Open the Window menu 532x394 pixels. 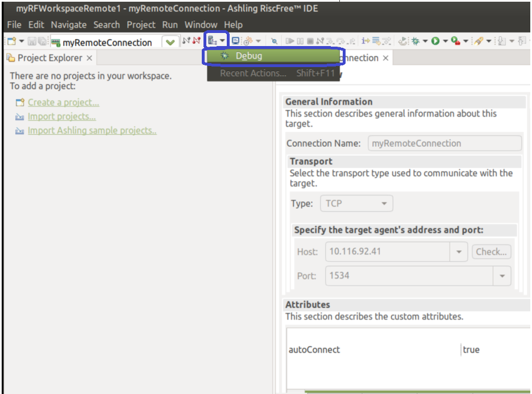[201, 25]
